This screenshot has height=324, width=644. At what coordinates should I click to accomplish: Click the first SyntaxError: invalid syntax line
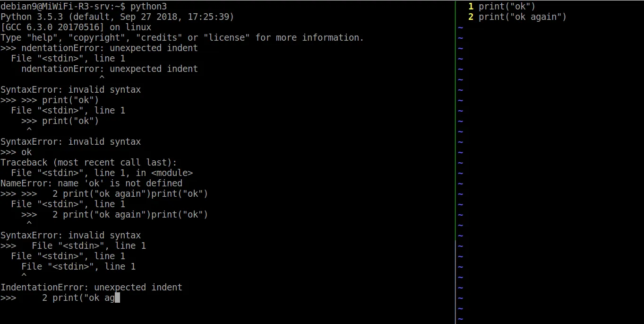click(x=70, y=90)
